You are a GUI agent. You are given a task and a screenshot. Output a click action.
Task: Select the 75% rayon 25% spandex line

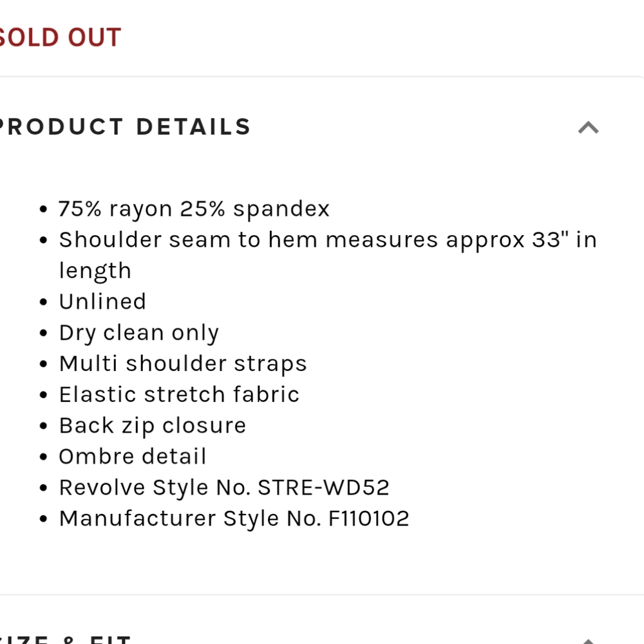194,209
